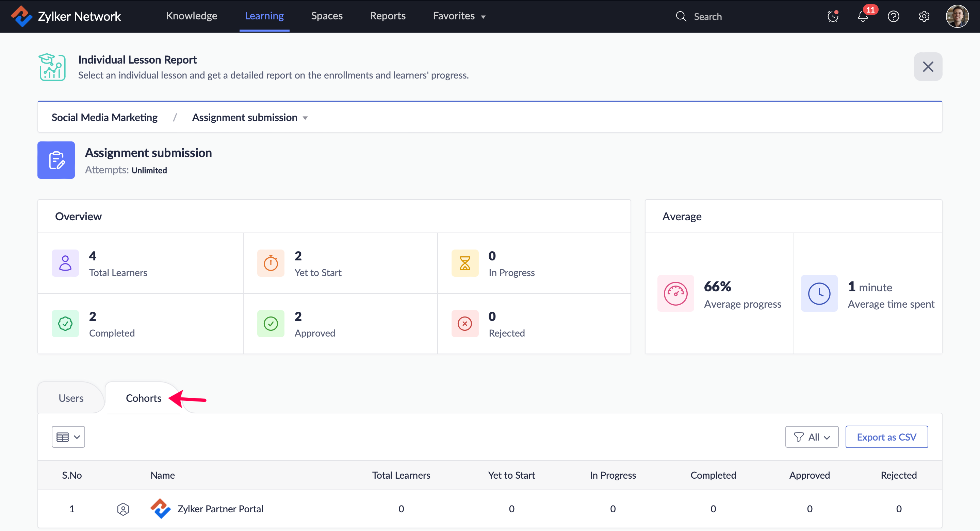Switch to the Users tab
The width and height of the screenshot is (980, 531).
pos(71,398)
